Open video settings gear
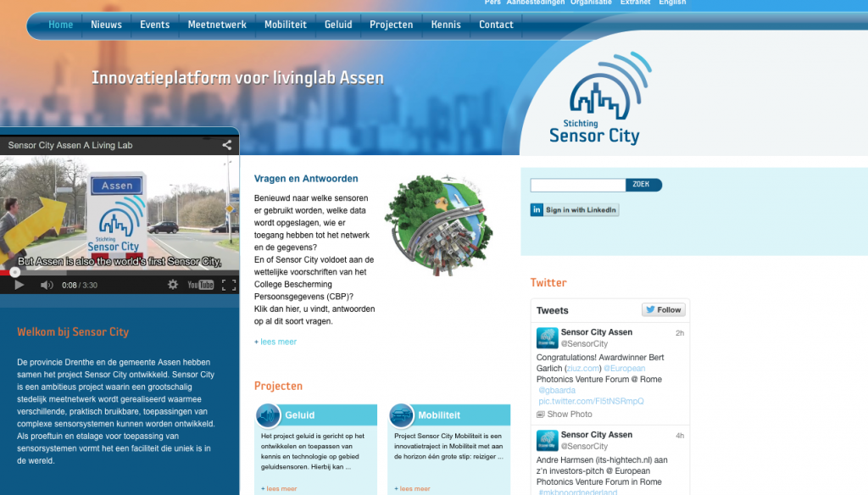The image size is (868, 495). (x=173, y=285)
